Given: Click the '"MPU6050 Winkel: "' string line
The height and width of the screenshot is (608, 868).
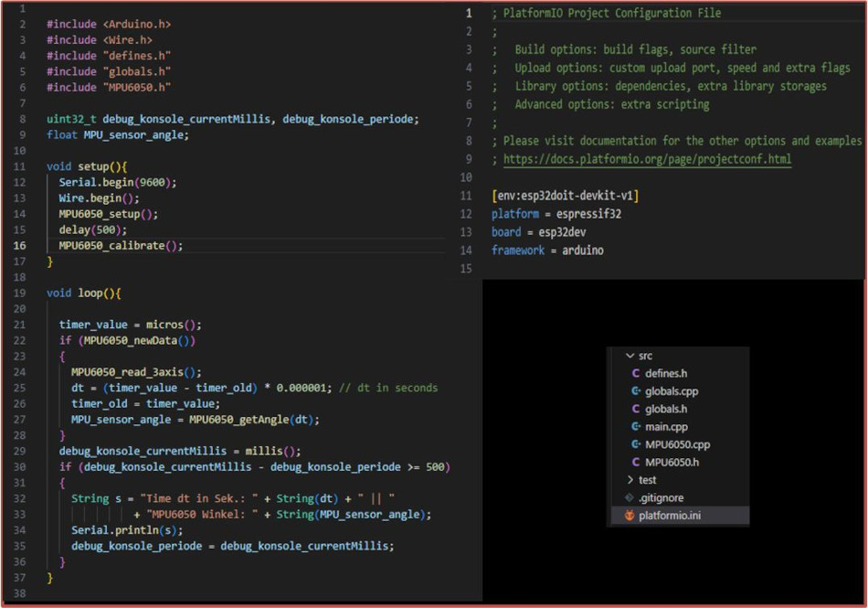Looking at the screenshot, I should (282, 515).
